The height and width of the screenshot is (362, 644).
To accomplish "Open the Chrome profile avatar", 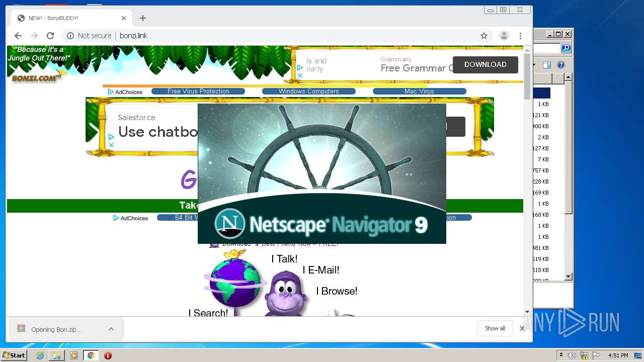I will point(504,36).
